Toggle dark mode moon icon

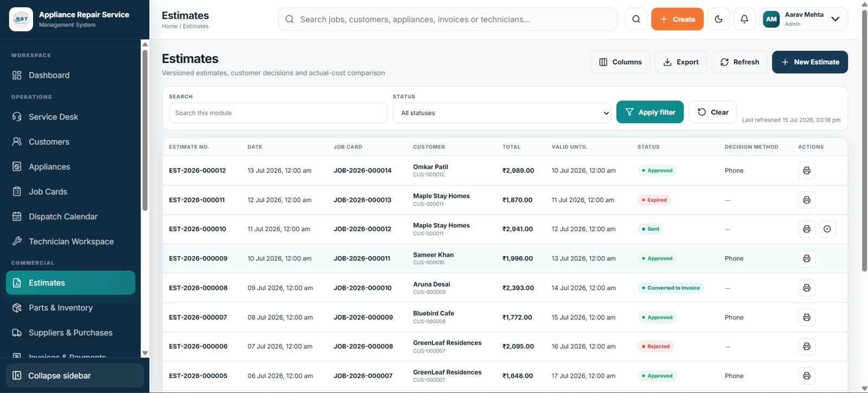[x=718, y=19]
